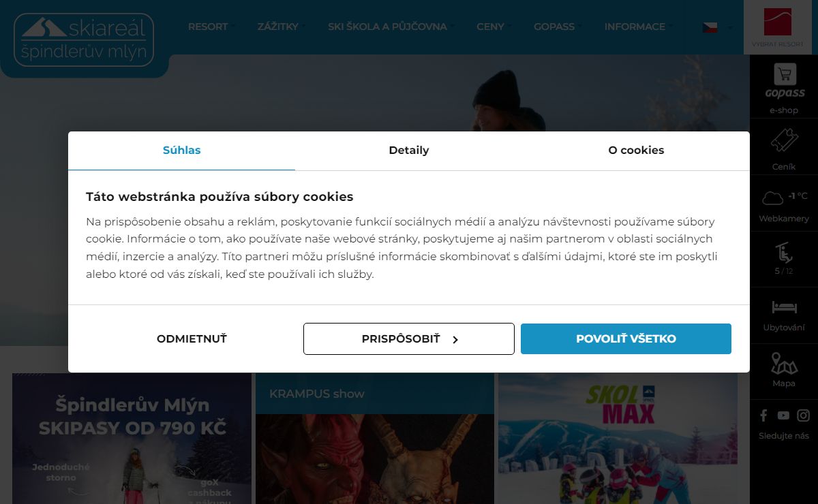Open the Ubytování bed icon
Screen dimensions: 818x504
click(x=784, y=306)
